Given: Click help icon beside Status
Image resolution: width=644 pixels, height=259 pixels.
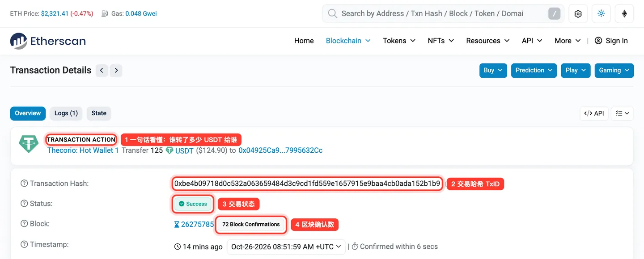Looking at the screenshot, I should (24, 204).
